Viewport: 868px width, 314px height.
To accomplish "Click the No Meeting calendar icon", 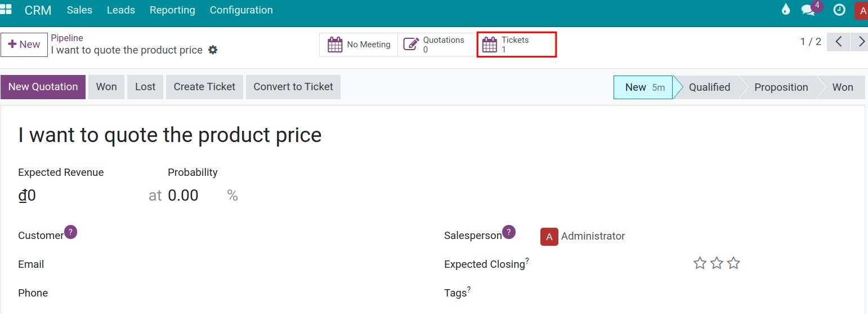I will tap(335, 45).
